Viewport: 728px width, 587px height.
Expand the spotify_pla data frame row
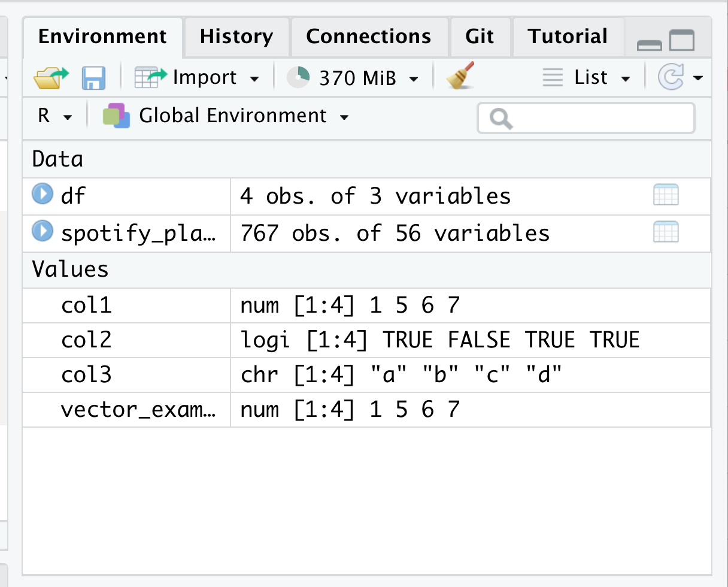pos(42,231)
